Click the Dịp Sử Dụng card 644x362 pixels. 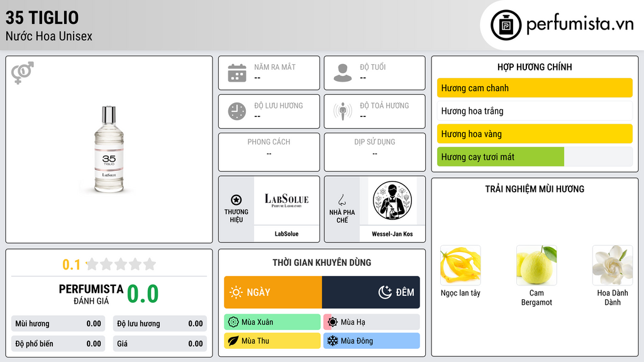point(375,152)
